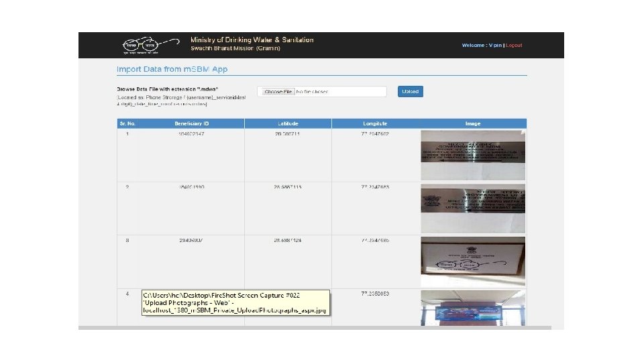This screenshot has width=644, height=362.
Task: Click the Browse Data File with extension label
Action: tap(168, 89)
